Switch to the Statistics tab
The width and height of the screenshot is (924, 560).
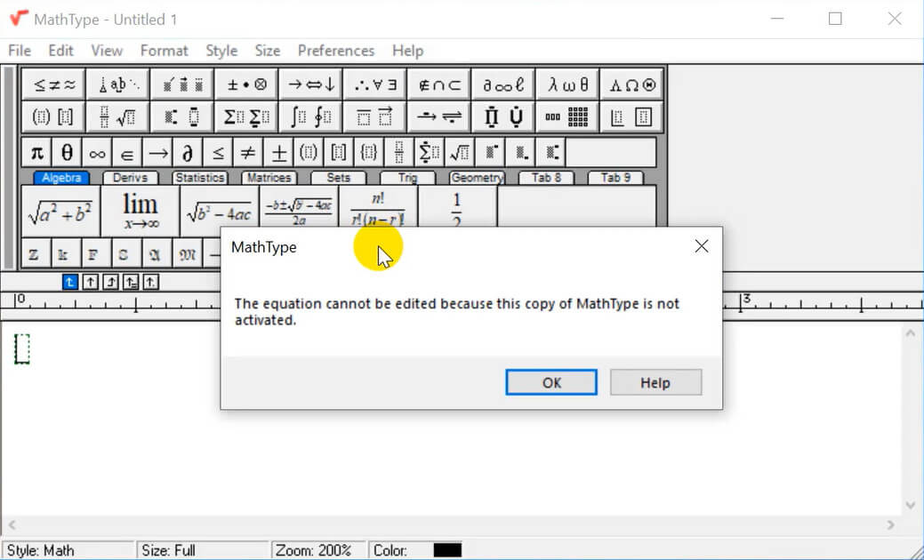[x=199, y=177]
